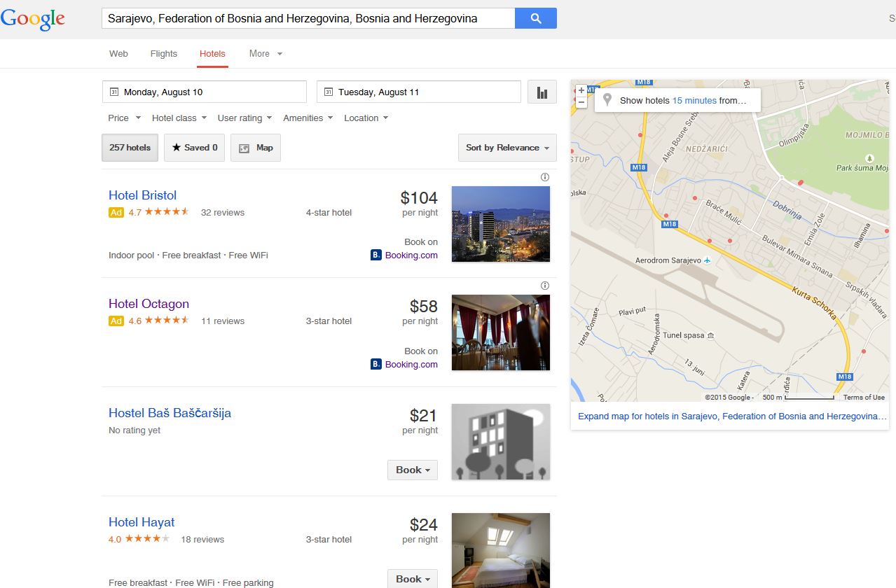The height and width of the screenshot is (588, 896).
Task: Switch to Map view button
Action: tap(256, 148)
